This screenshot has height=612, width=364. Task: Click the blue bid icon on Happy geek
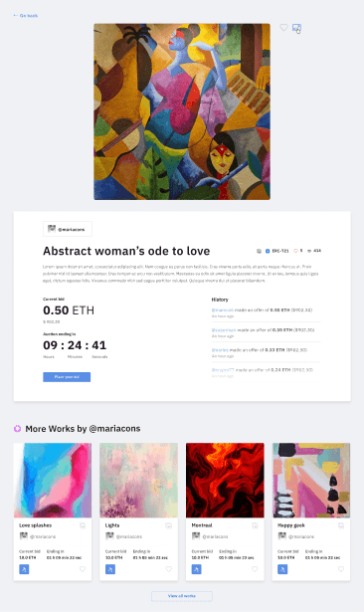tap(282, 569)
